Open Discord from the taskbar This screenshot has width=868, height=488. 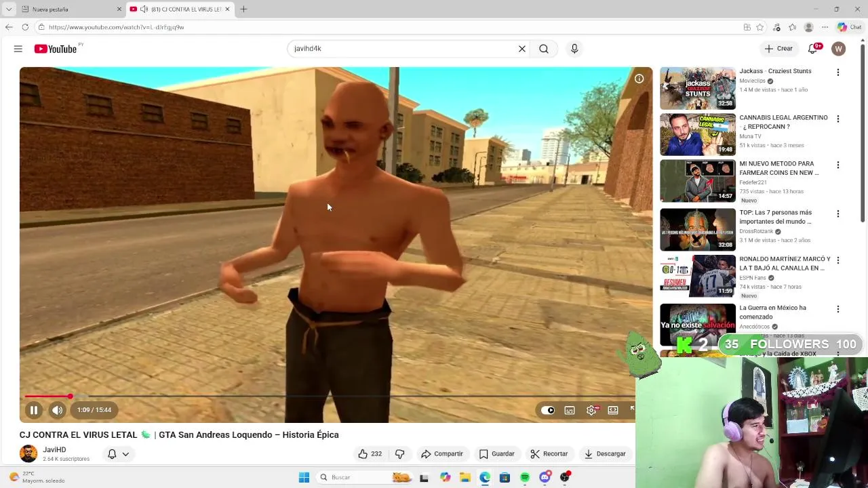tap(545, 477)
